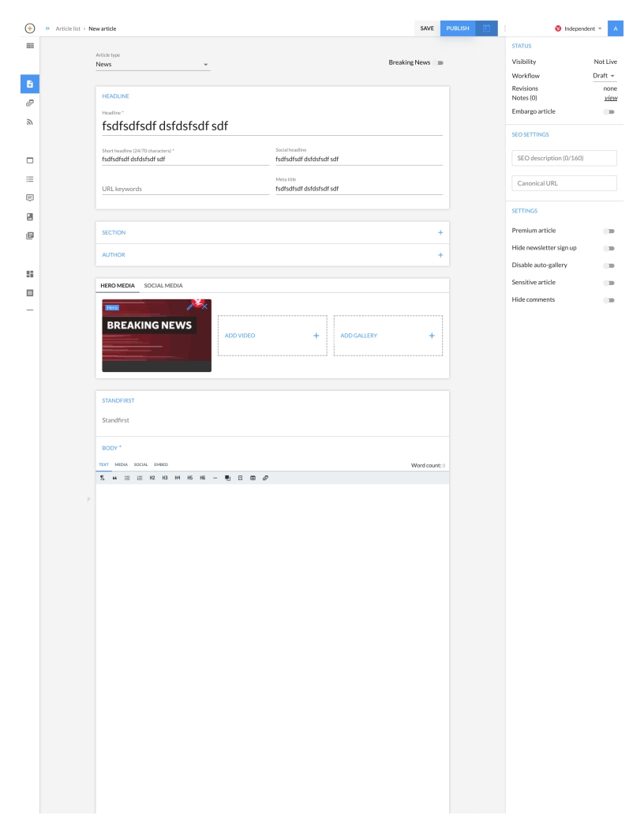
Task: Click Add Video box
Action: click(272, 336)
